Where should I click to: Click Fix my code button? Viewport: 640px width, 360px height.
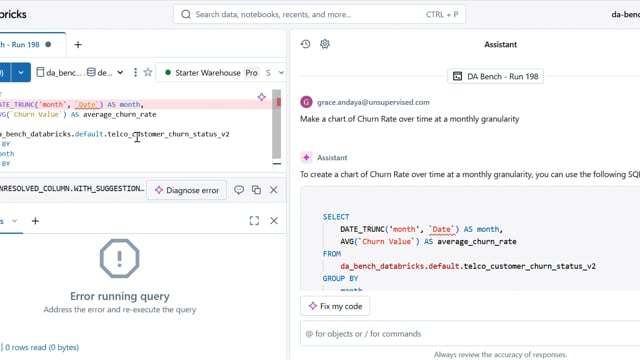point(335,306)
